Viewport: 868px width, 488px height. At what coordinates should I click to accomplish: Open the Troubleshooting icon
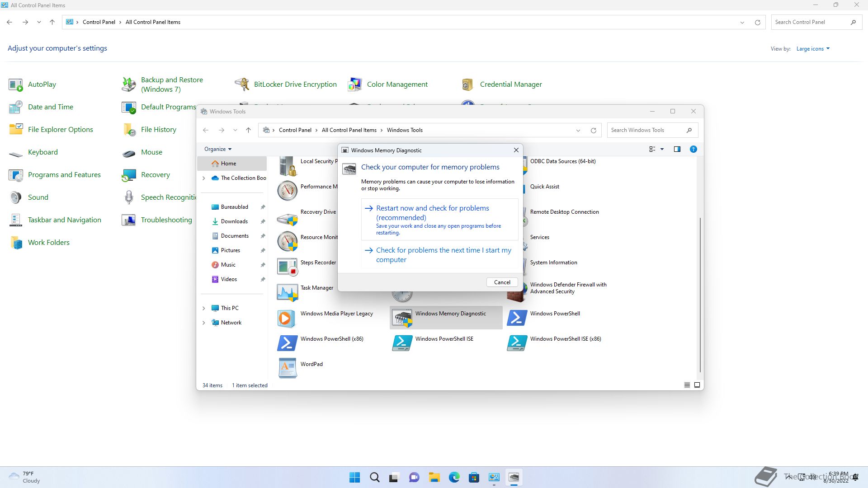129,220
